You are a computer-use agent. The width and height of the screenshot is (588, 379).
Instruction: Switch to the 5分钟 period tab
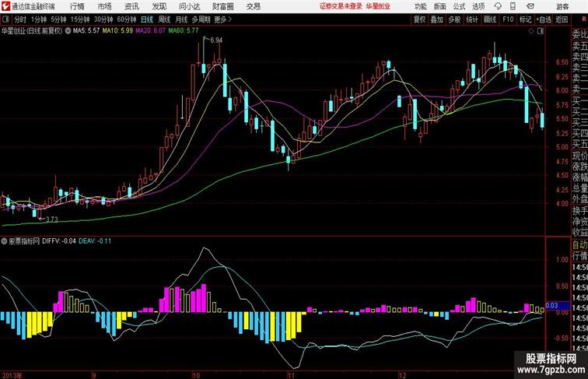(58, 19)
